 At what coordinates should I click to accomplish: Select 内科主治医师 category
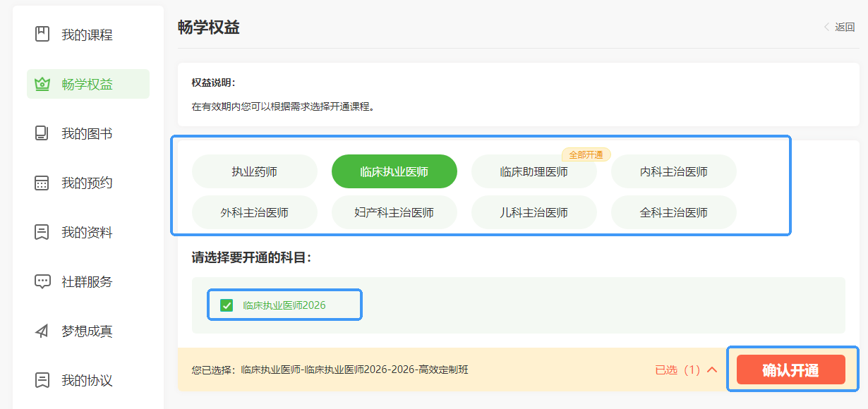pos(673,171)
